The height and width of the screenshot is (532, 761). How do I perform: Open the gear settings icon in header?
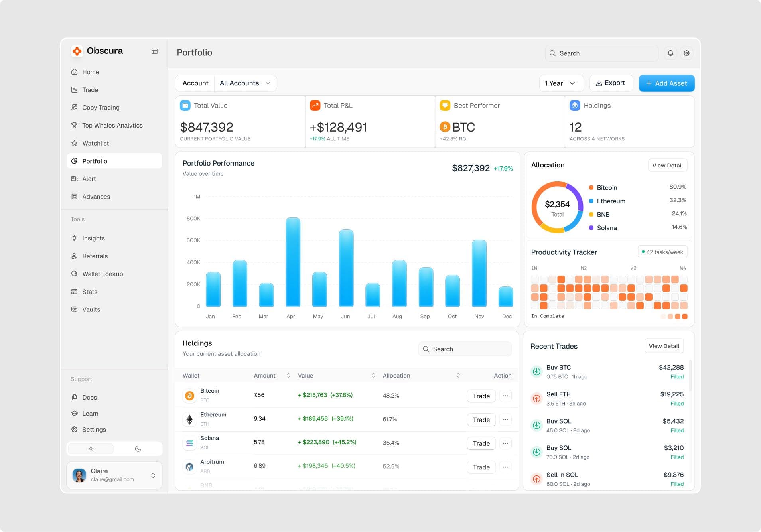coord(686,53)
